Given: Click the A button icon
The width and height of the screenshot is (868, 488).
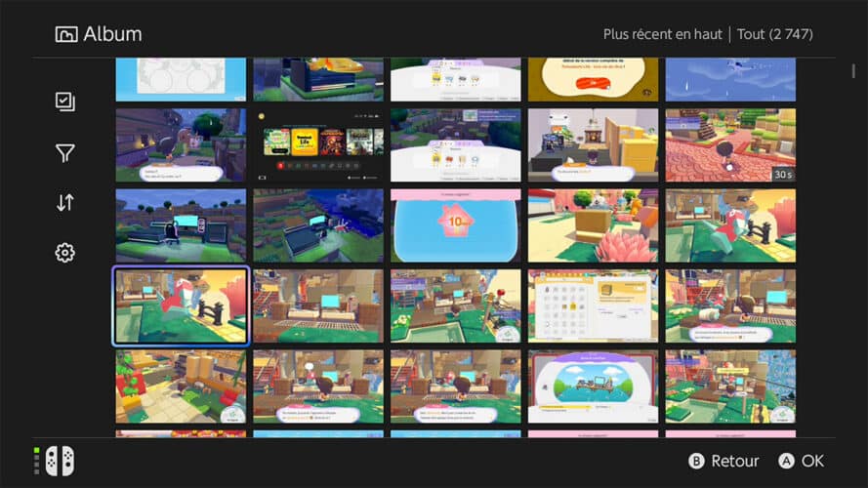Looking at the screenshot, I should 786,461.
